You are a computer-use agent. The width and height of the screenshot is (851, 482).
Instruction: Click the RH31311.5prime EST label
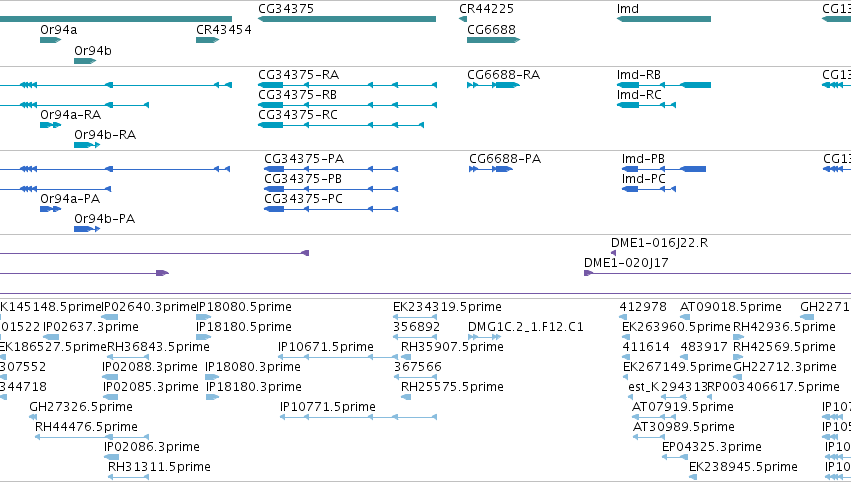[159, 467]
